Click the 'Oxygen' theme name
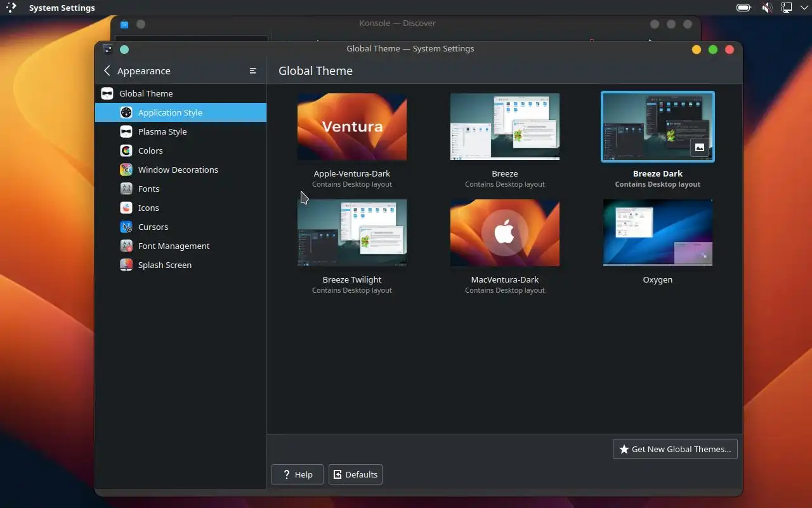This screenshot has height=508, width=812. tap(658, 279)
